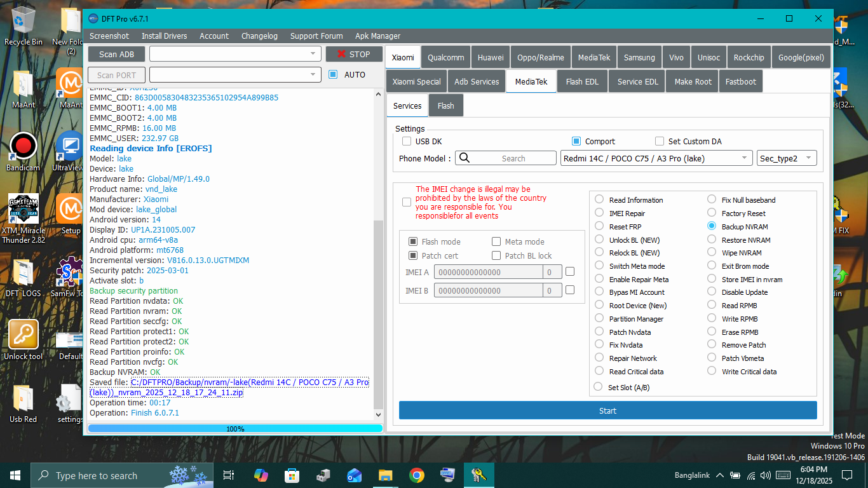
Task: Click the search magnifier in Phone Model field
Action: pyautogui.click(x=463, y=158)
